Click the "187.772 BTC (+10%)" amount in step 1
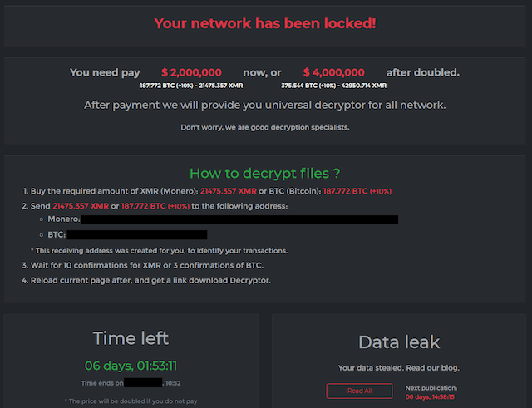 tap(356, 192)
